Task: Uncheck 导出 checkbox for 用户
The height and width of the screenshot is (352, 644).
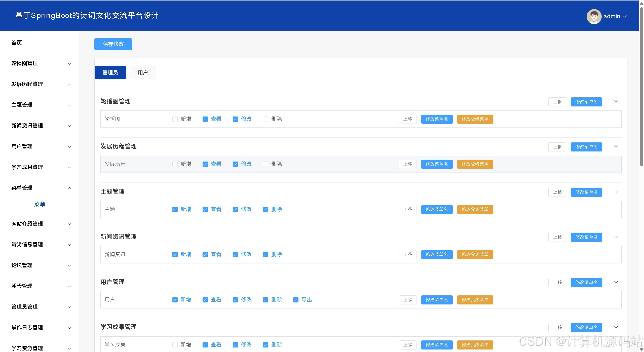Action: coord(296,300)
